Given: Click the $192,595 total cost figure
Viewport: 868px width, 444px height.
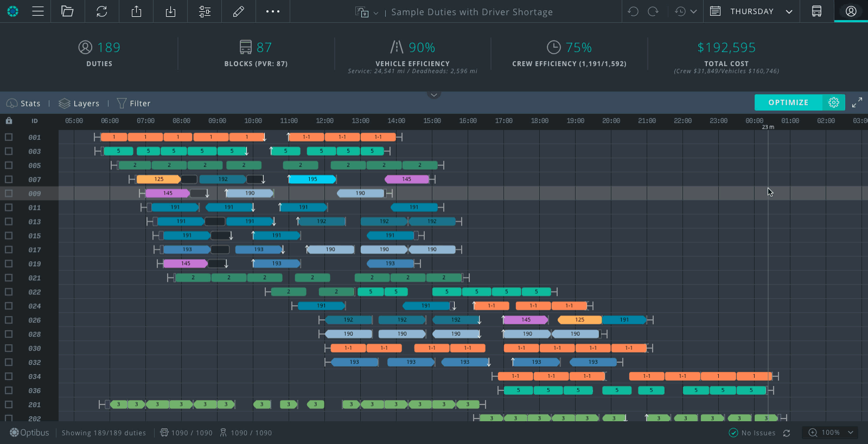Looking at the screenshot, I should 726,48.
